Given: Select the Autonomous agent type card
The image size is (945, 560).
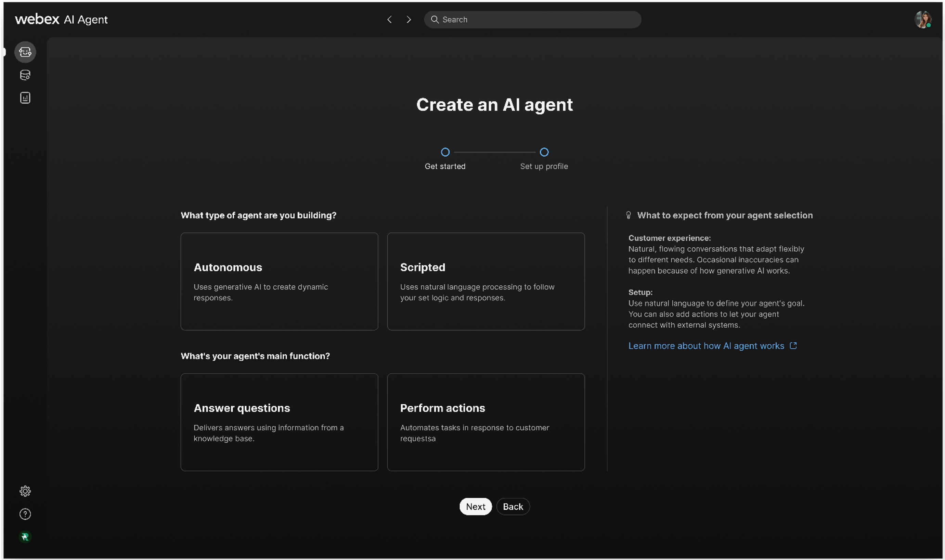Looking at the screenshot, I should point(279,282).
